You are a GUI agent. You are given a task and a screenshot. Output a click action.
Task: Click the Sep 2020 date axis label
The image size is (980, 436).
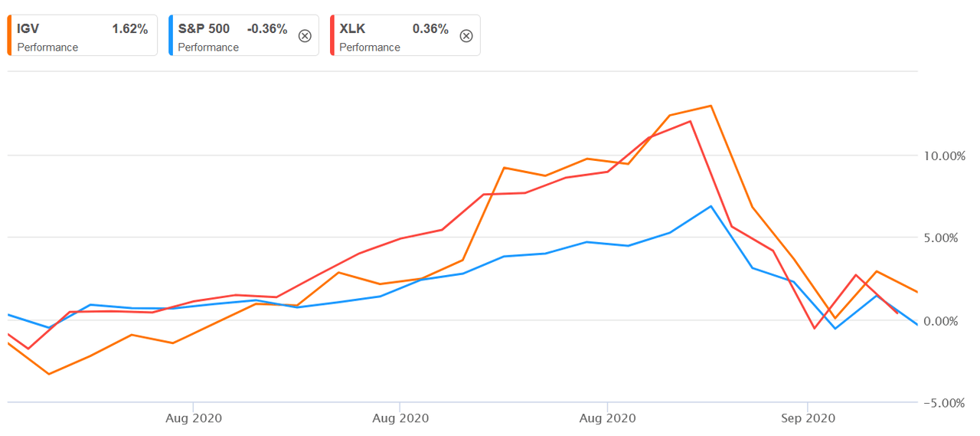[x=808, y=418]
